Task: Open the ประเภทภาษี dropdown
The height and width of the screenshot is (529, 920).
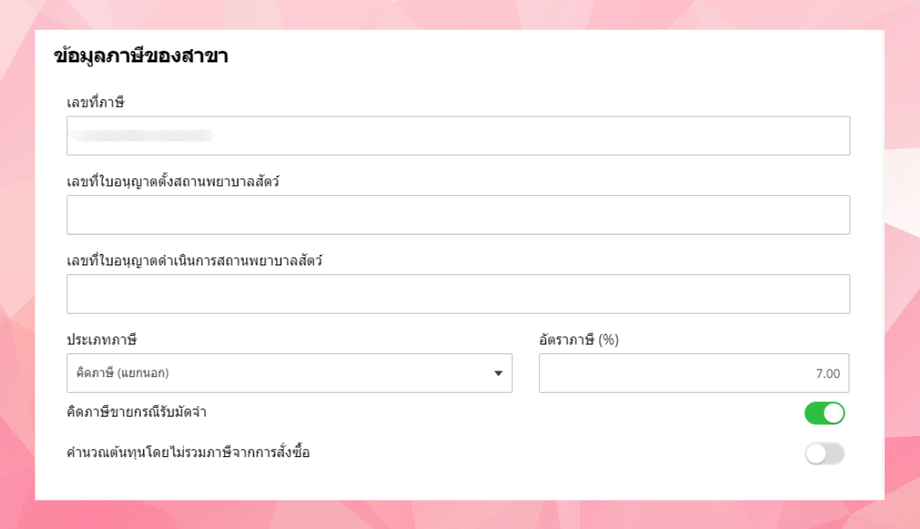Action: [x=289, y=373]
